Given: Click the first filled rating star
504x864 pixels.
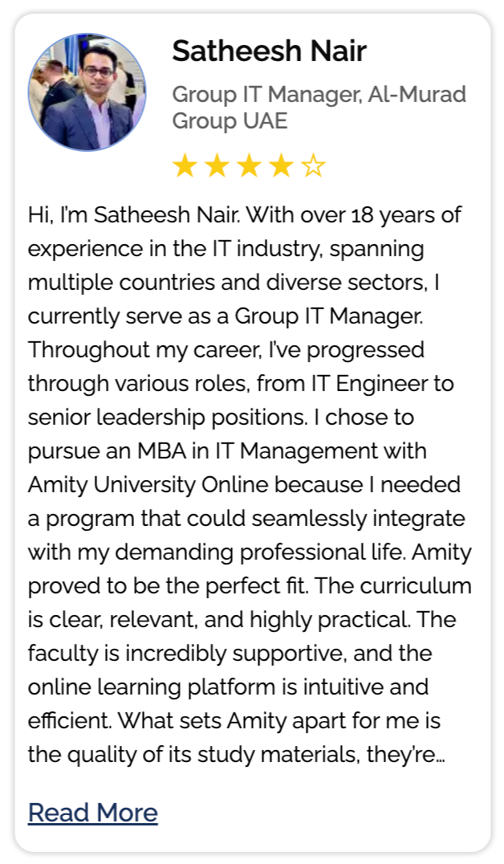Looking at the screenshot, I should pos(185,166).
